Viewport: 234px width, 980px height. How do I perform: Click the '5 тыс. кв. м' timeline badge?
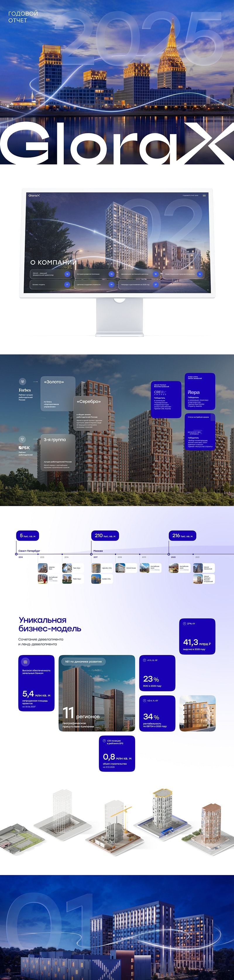pos(27,536)
